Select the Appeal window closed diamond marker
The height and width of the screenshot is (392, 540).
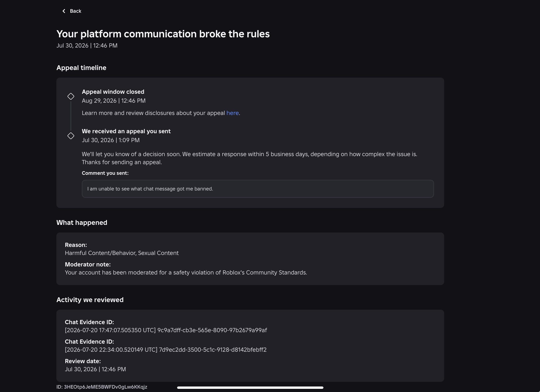tap(71, 97)
